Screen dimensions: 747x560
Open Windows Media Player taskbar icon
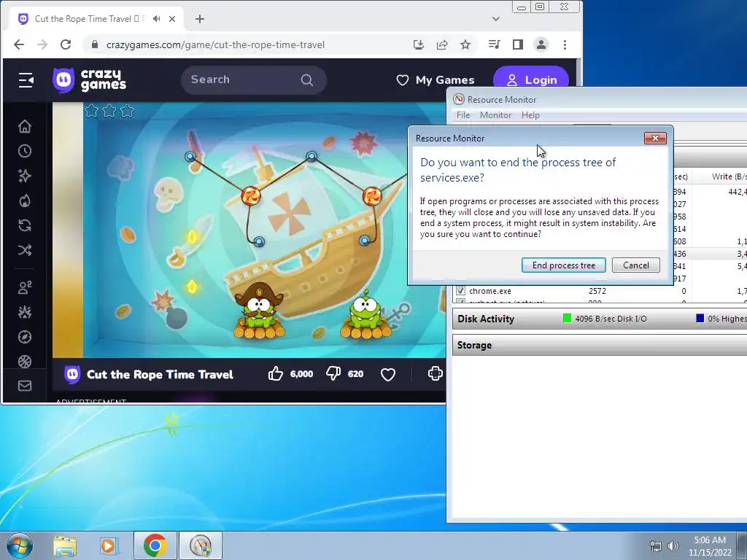click(109, 545)
